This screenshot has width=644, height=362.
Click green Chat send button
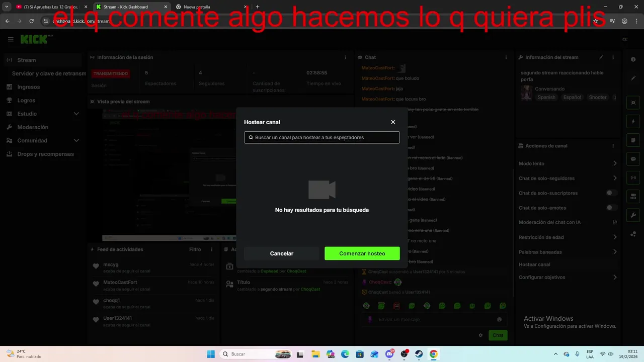pos(498,335)
